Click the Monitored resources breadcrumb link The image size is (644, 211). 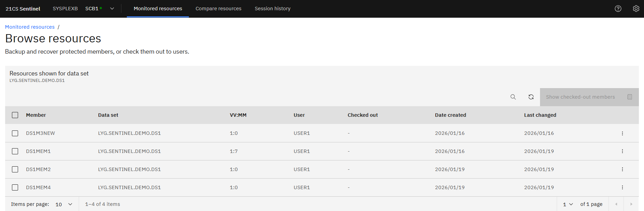[30, 27]
